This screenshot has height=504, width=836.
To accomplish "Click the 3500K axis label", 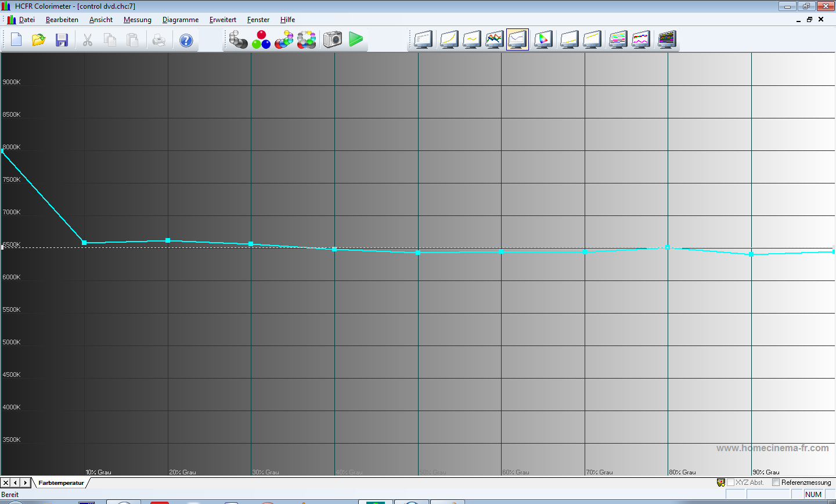I will [12, 440].
